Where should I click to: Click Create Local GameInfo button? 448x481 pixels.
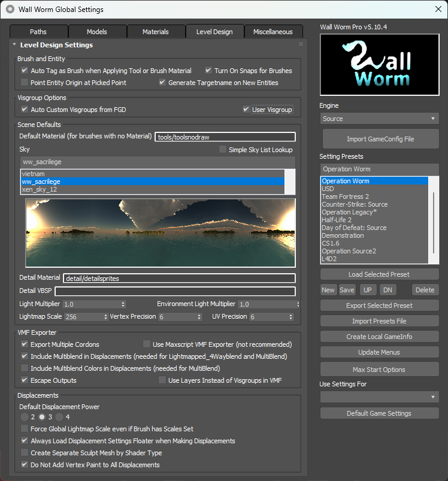[x=379, y=337]
